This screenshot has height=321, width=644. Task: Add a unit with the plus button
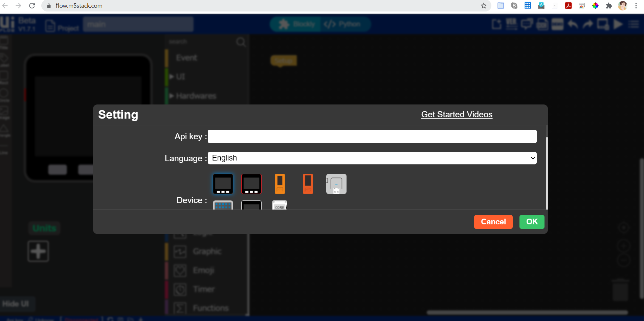[38, 251]
